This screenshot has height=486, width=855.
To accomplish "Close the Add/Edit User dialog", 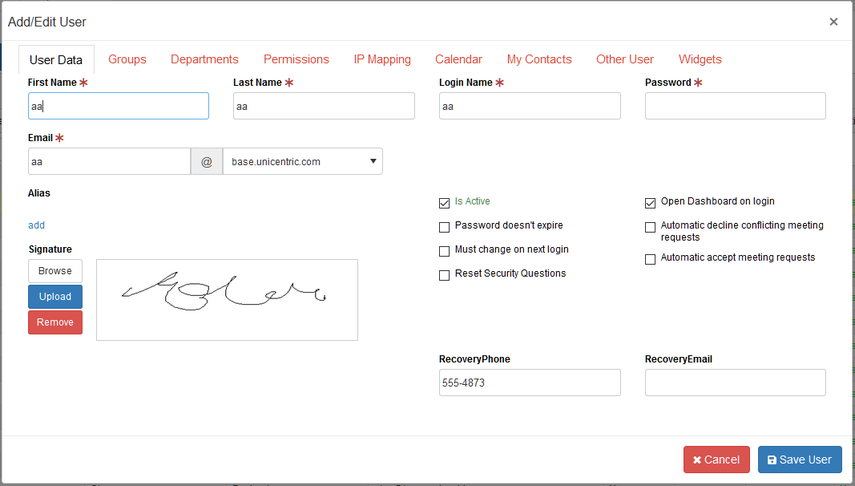I will [x=833, y=22].
